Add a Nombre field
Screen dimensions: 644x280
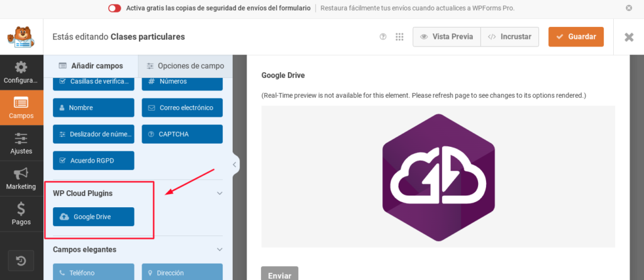pos(94,108)
